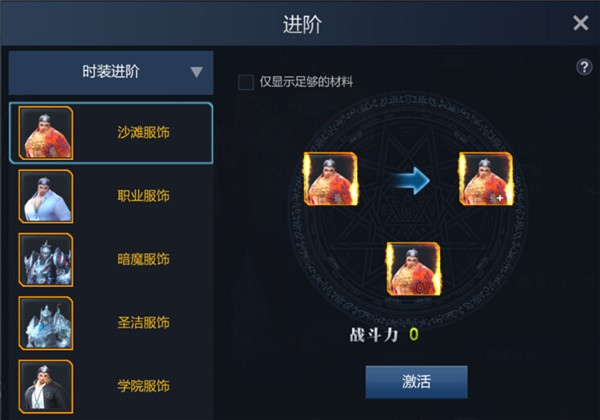Close the 进阶 dialog with X
Screen dimensions: 600x420
coord(580,23)
